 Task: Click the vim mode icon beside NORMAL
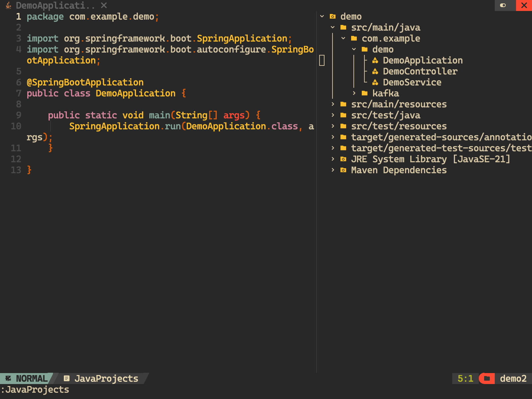[x=8, y=378]
